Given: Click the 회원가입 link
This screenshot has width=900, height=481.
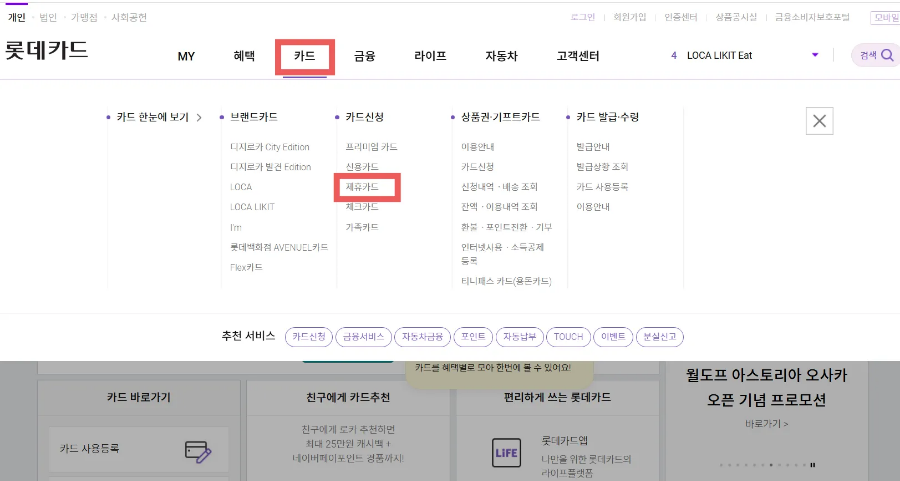Looking at the screenshot, I should 630,17.
